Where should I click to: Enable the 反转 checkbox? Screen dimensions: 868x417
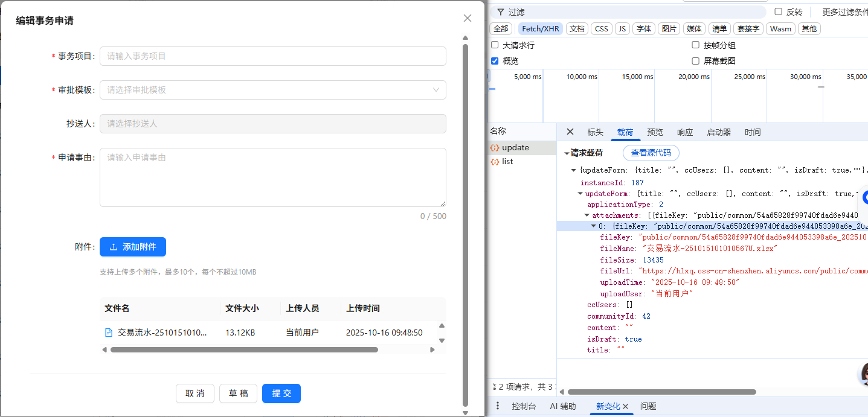click(779, 11)
